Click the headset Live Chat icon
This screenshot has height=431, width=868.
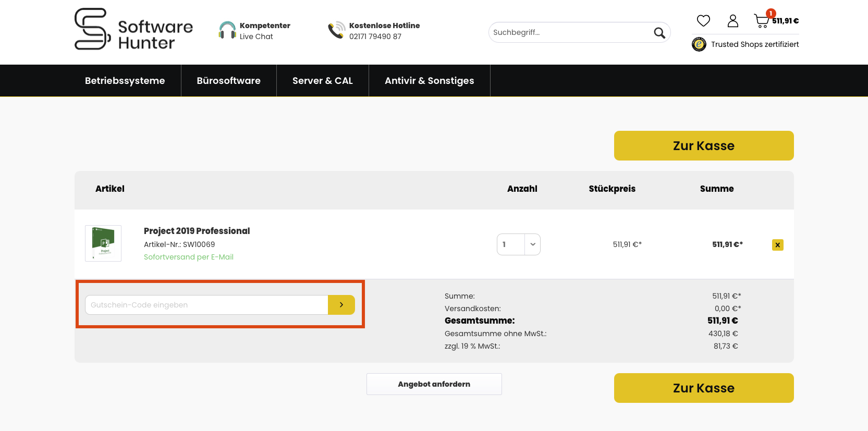click(227, 30)
